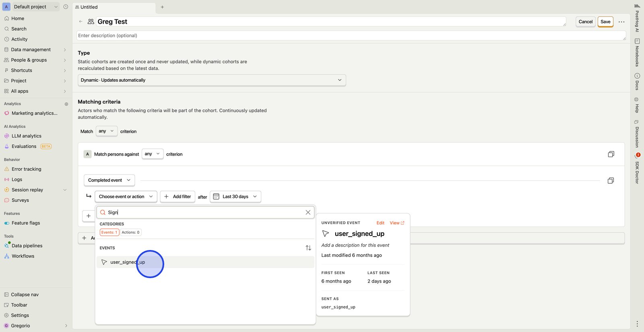
Task: Toggle sort order of events list
Action: pos(308,248)
